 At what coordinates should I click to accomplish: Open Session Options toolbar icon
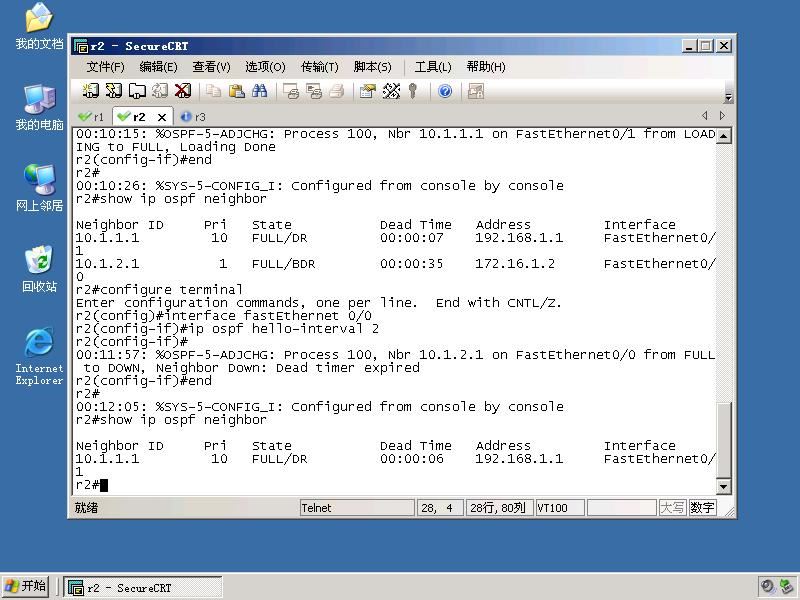pos(368,91)
